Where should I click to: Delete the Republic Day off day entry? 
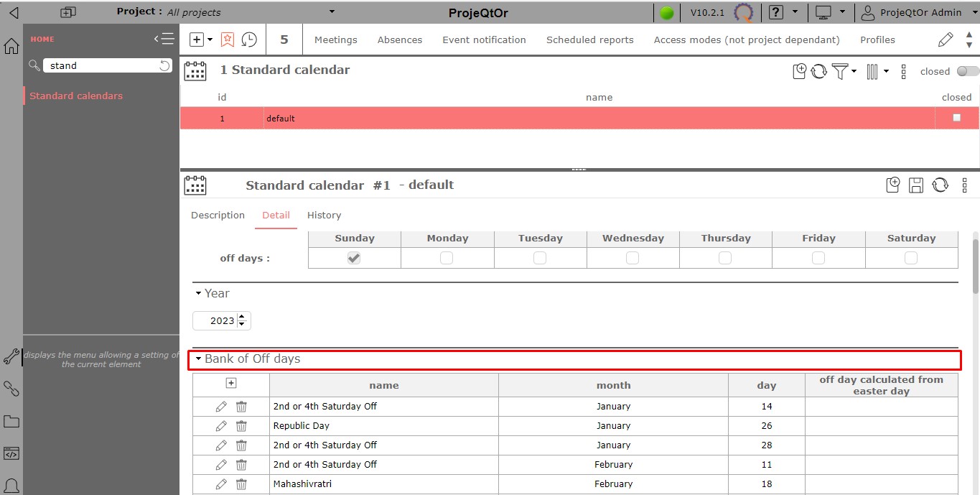[x=241, y=426]
